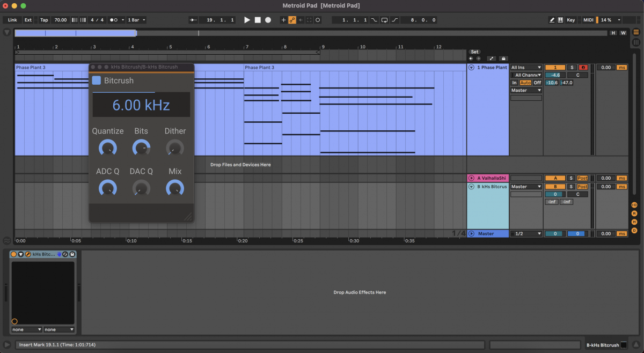Open Phase Plant track's Master output dropdown
The width and height of the screenshot is (644, 353).
[x=526, y=90]
